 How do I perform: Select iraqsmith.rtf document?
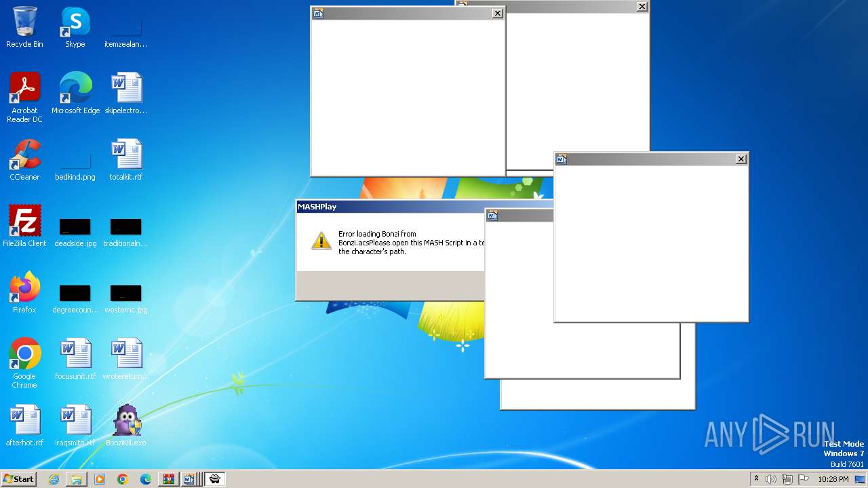[75, 426]
